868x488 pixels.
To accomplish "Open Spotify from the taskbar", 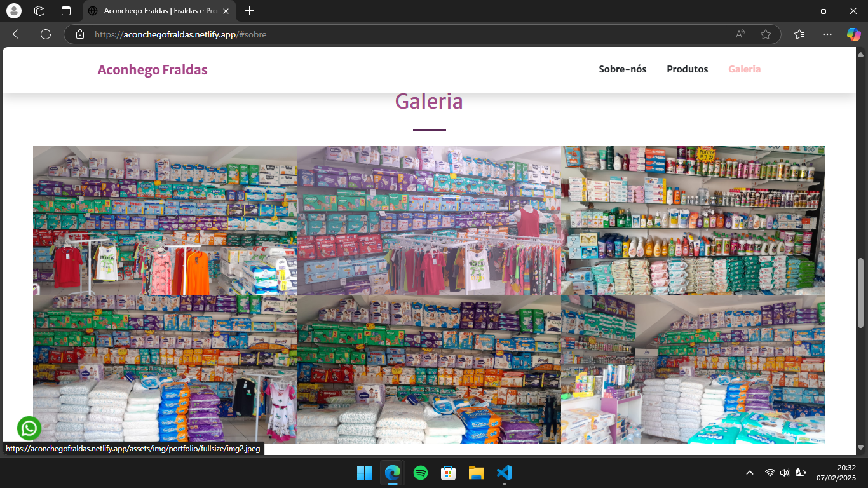I will click(420, 473).
